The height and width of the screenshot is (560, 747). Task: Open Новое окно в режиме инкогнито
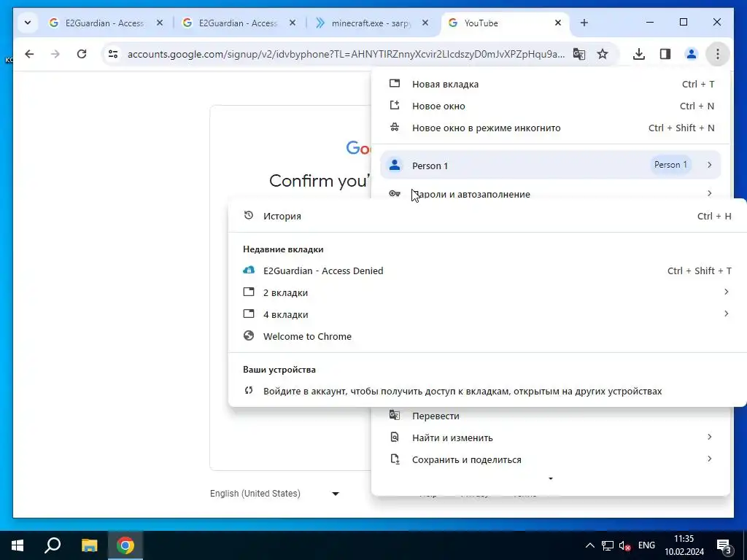coord(550,128)
